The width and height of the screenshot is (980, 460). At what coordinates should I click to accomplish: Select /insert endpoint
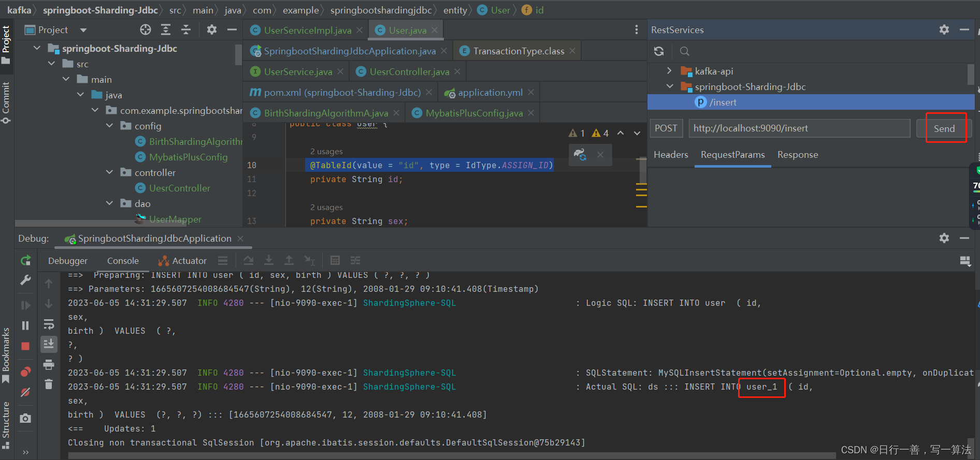(811, 102)
